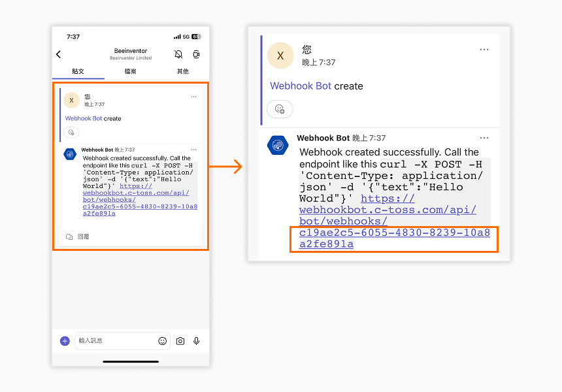Open highlighted webhook ID link in enlarged view
This screenshot has height=392, width=562.
[394, 238]
